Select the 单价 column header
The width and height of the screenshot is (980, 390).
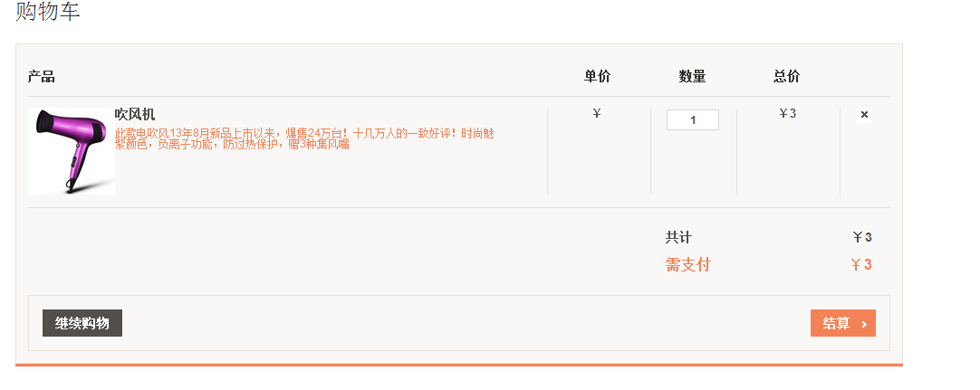click(597, 77)
